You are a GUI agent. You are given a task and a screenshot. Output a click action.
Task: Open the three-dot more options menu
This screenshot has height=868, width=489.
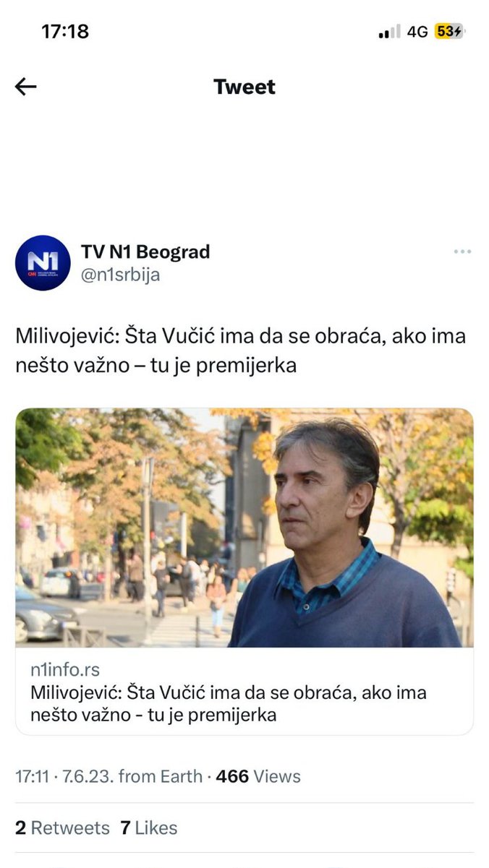click(x=462, y=252)
